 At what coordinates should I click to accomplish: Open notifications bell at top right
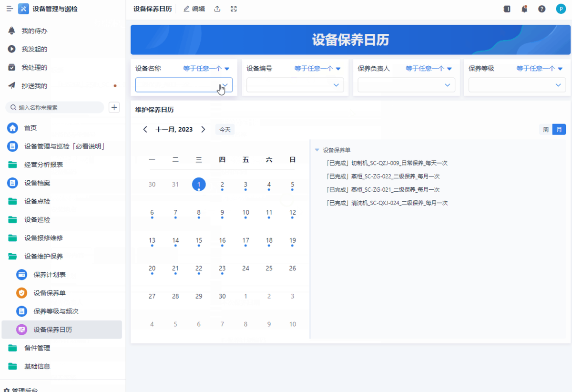point(524,9)
